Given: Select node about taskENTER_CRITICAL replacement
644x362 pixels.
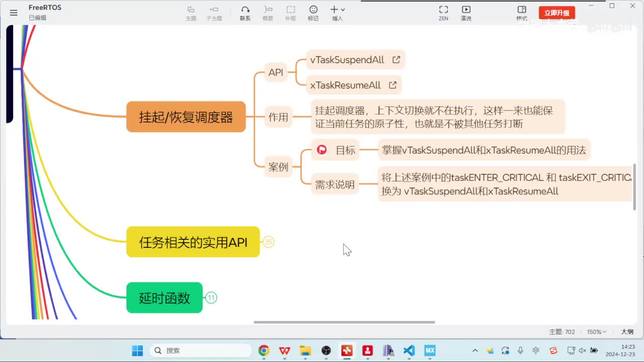Looking at the screenshot, I should coord(505,185).
